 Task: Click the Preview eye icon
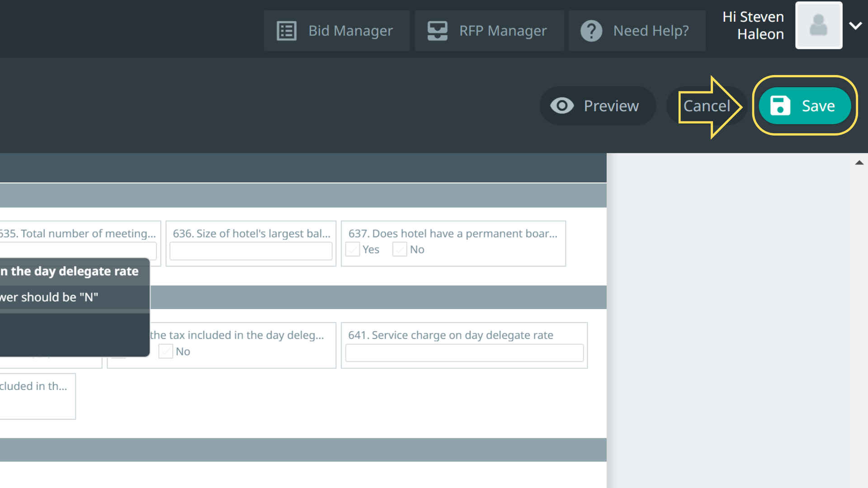pyautogui.click(x=561, y=106)
